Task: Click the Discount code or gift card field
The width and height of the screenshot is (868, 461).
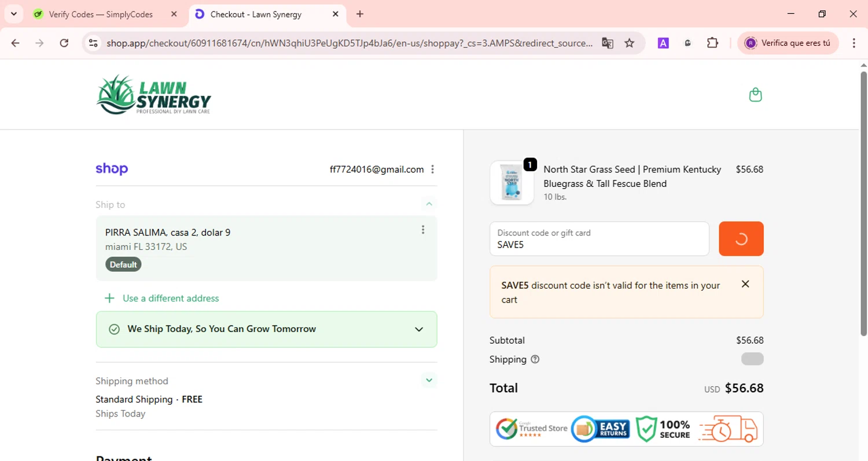Action: click(599, 238)
